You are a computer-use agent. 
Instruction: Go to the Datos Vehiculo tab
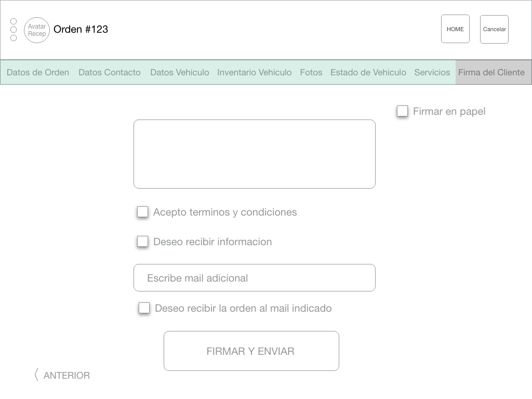click(x=180, y=72)
